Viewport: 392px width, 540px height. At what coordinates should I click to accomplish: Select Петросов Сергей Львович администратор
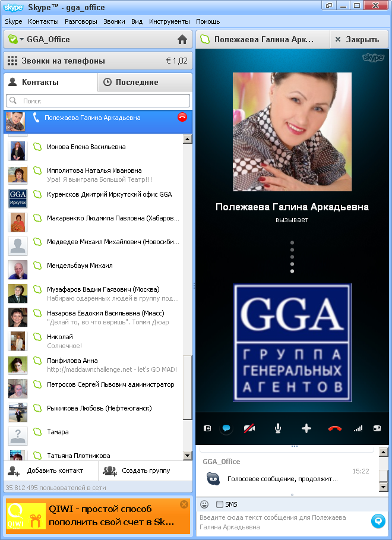click(x=93, y=389)
